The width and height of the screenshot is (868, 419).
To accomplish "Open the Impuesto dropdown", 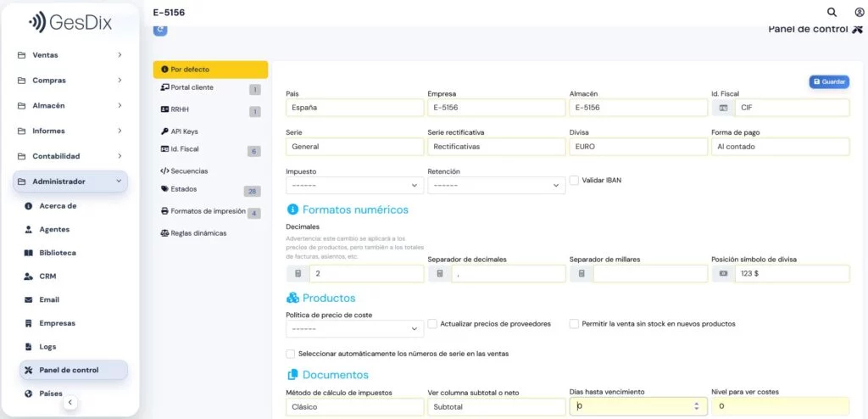I will coord(355,186).
